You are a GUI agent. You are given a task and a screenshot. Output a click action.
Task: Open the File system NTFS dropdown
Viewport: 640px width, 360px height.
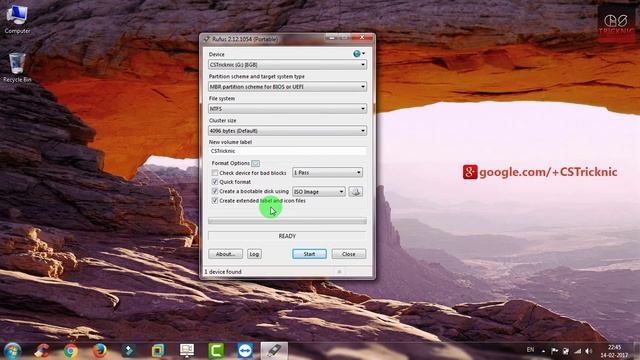point(287,109)
